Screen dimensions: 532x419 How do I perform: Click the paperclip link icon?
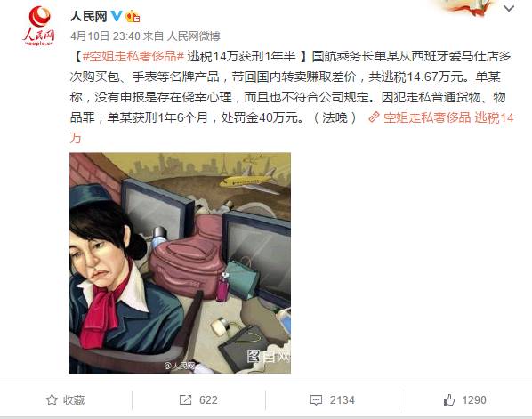tap(374, 117)
